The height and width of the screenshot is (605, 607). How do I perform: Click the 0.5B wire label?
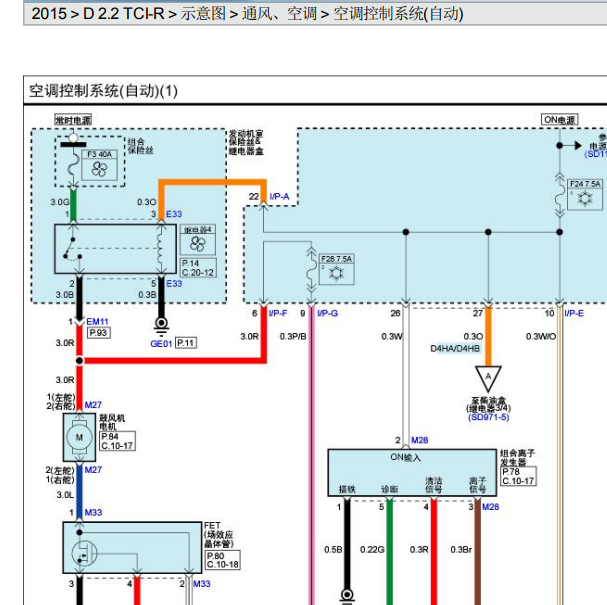pos(333,549)
